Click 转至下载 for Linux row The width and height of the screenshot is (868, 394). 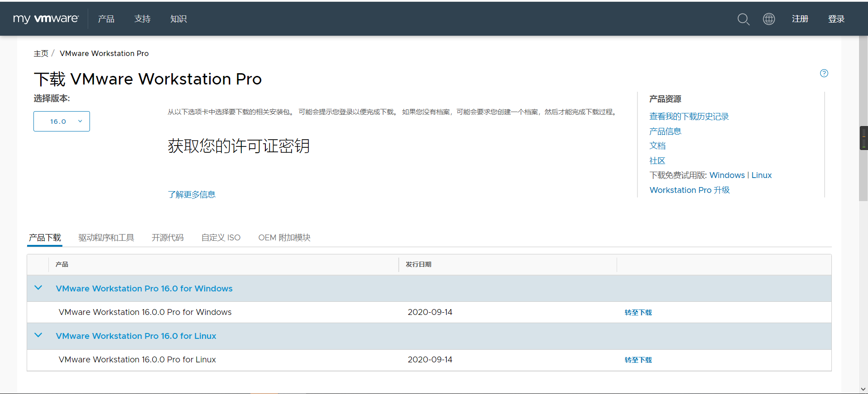(638, 360)
